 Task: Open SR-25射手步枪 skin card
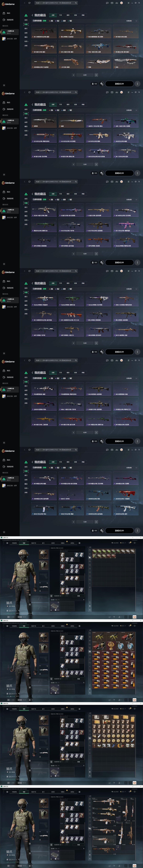71,47
